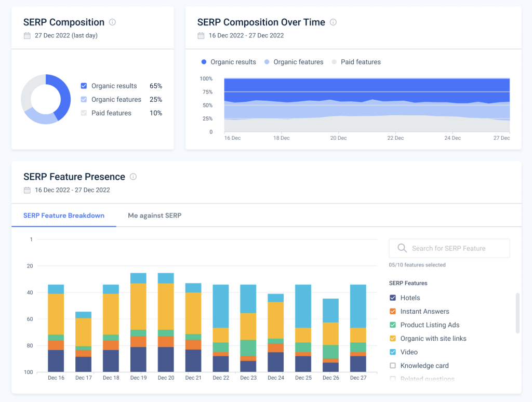The height and width of the screenshot is (402, 532).
Task: Click the calendar icon under SERP Feature Presence
Action: pyautogui.click(x=26, y=190)
